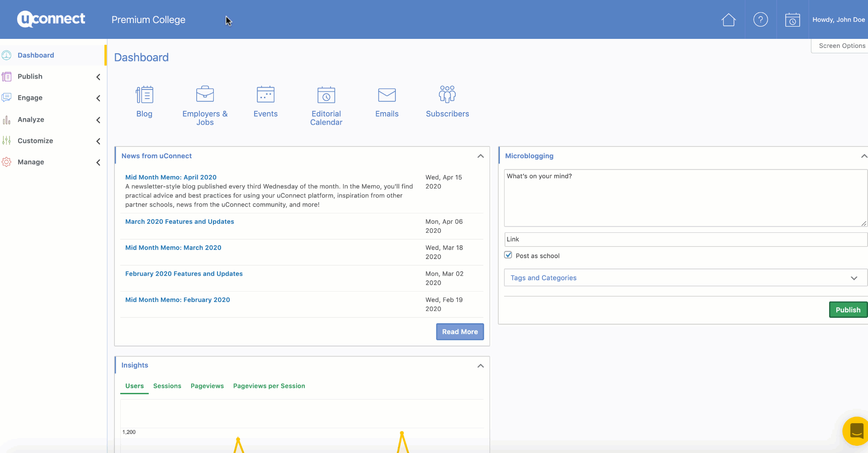
Task: Click the help question mark icon
Action: pyautogui.click(x=760, y=20)
